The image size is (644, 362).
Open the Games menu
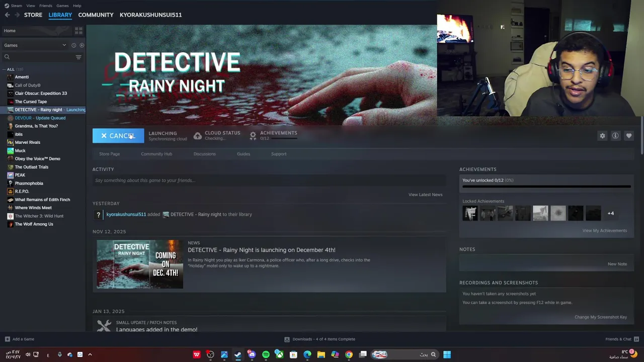62,6
